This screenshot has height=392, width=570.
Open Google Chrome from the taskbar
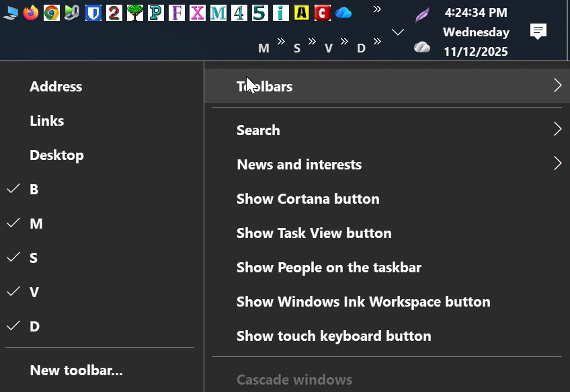pyautogui.click(x=50, y=12)
